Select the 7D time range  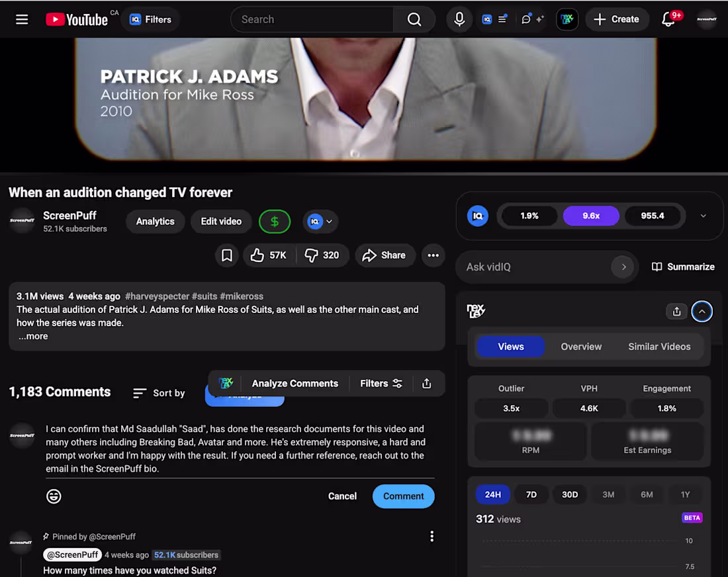531,495
